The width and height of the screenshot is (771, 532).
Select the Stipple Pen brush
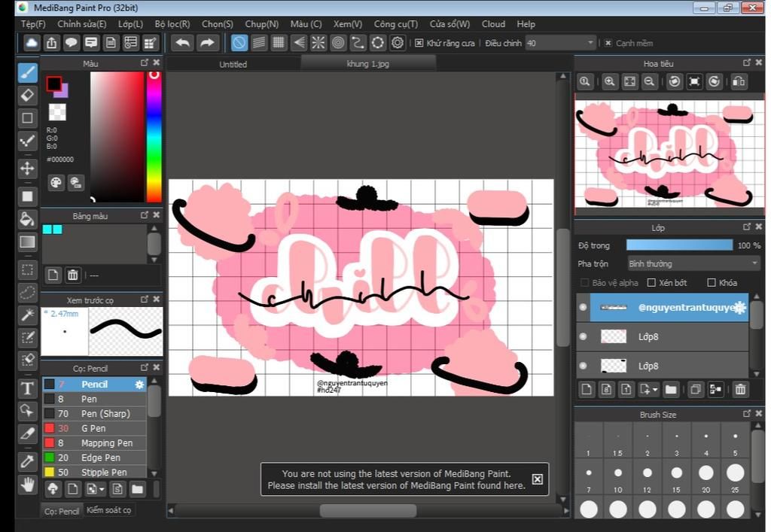[94, 472]
